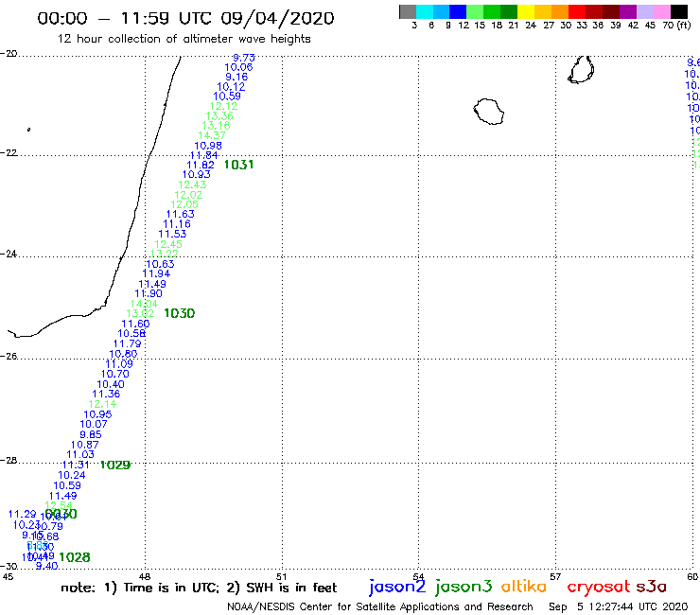Viewport: 700px width, 615px height.
Task: Click wave height value 12.05
Action: coord(184,204)
